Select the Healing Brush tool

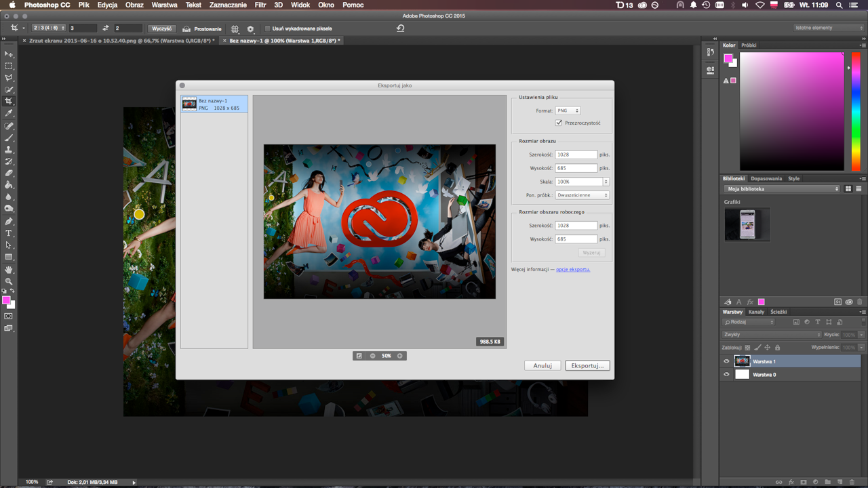9,126
